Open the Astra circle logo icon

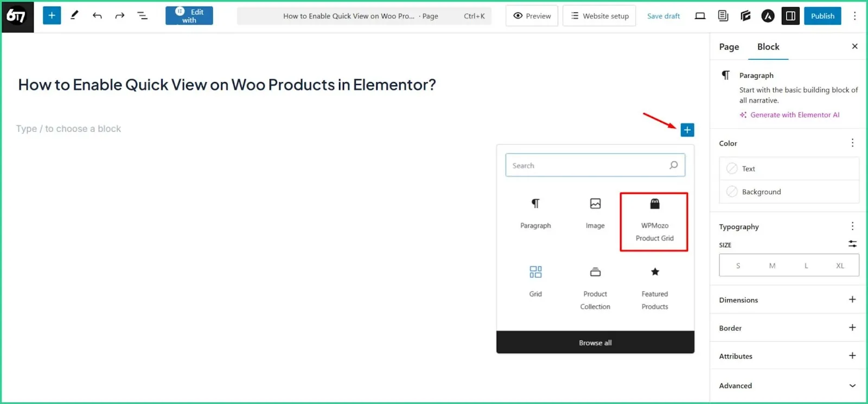pyautogui.click(x=768, y=16)
